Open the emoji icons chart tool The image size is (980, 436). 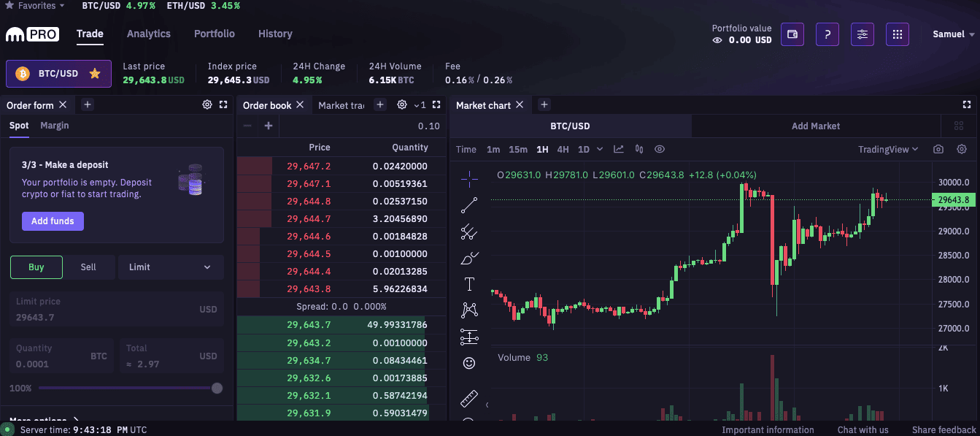coord(469,363)
